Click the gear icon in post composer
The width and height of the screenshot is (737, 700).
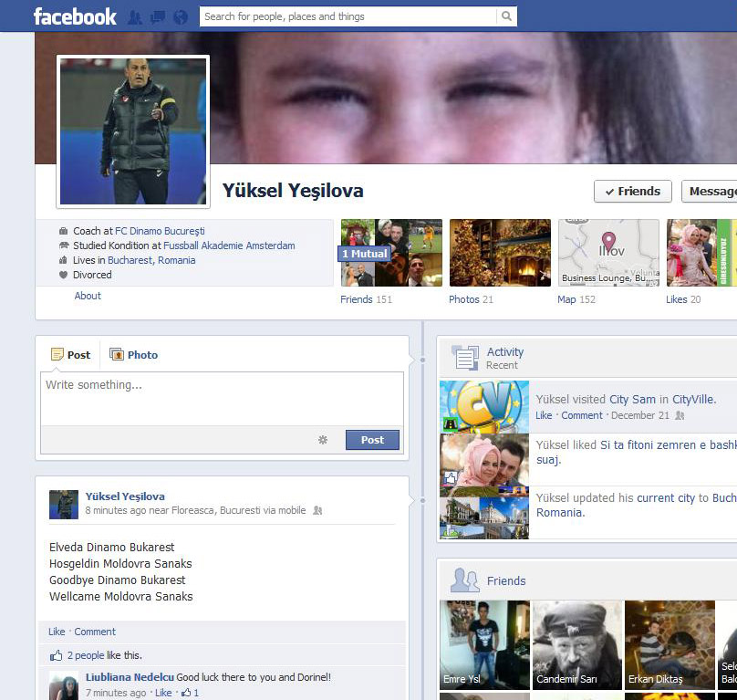pyautogui.click(x=323, y=440)
